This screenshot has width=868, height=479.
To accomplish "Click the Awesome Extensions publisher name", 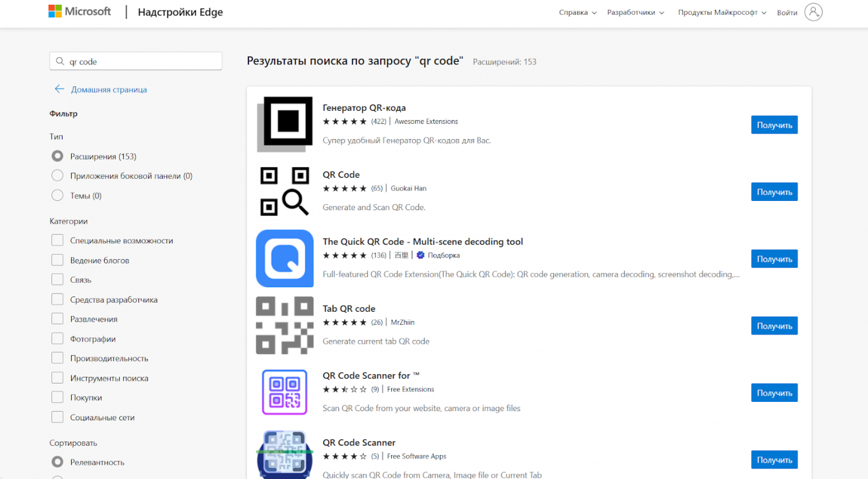I will [426, 121].
